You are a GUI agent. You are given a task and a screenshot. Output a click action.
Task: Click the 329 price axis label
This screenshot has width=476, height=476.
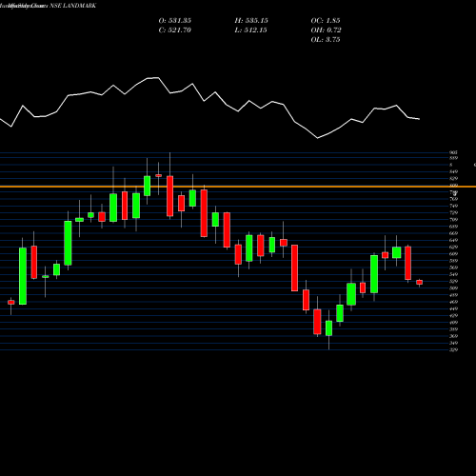454,349
